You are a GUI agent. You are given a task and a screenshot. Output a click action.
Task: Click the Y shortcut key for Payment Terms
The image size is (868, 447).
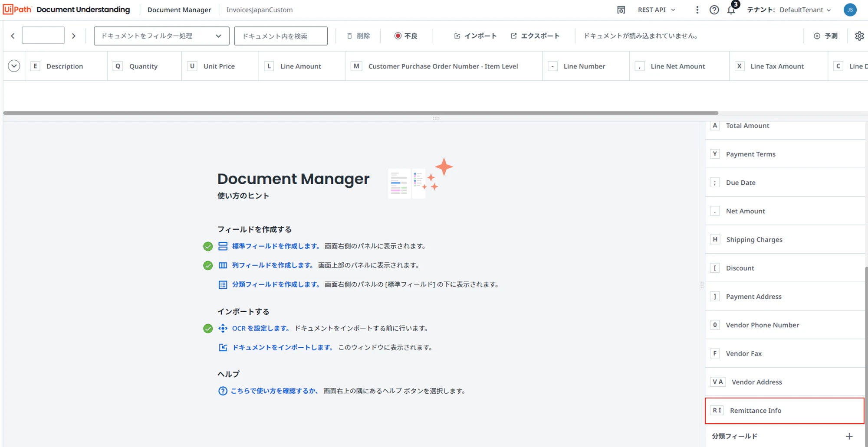(x=715, y=154)
